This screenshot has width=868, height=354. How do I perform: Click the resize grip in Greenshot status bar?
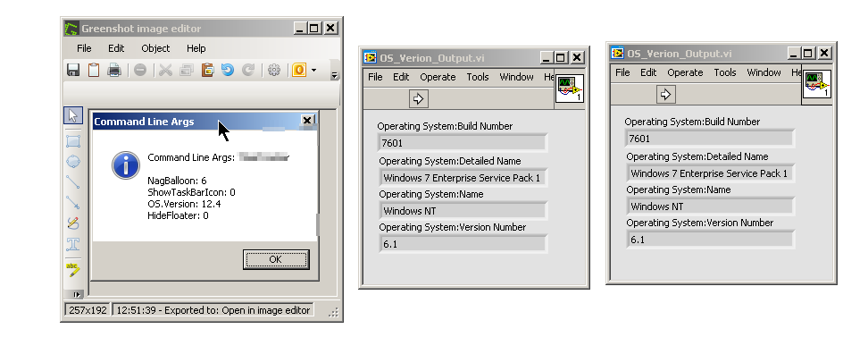333,313
